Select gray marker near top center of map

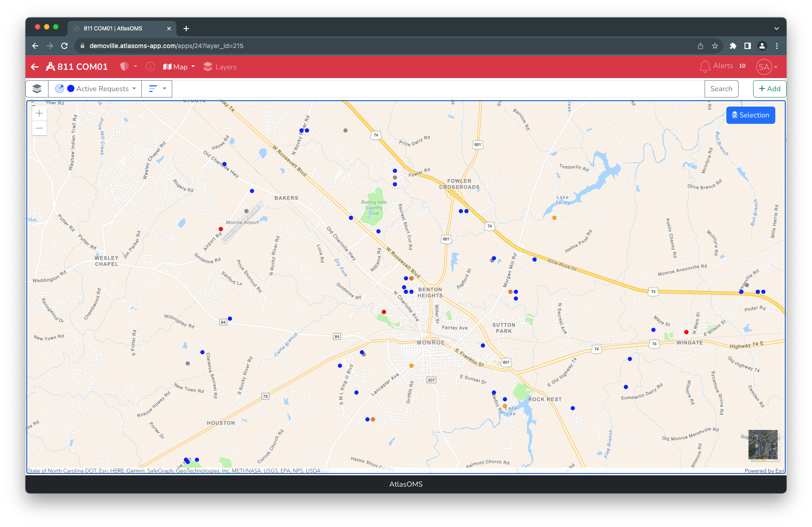345,131
